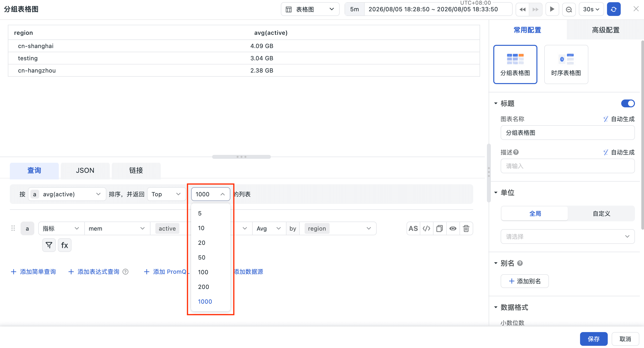The image size is (644, 348).
Task: Switch to the 查询 tab
Action: 34,171
